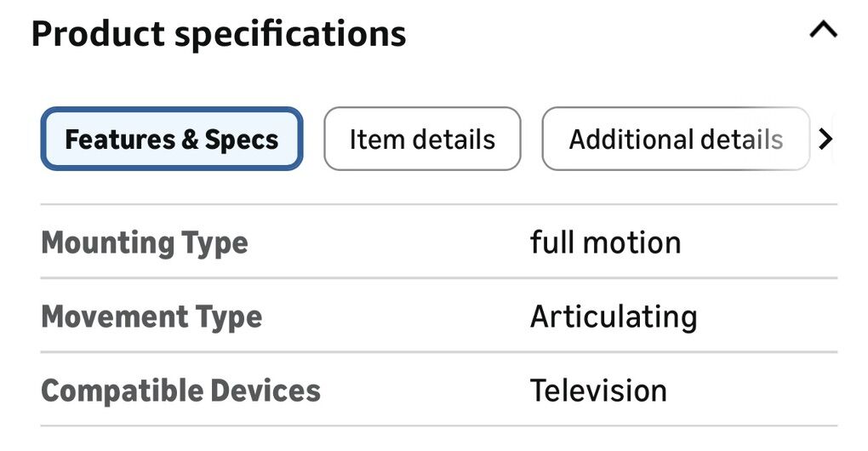Open the Additional details tab

point(676,139)
